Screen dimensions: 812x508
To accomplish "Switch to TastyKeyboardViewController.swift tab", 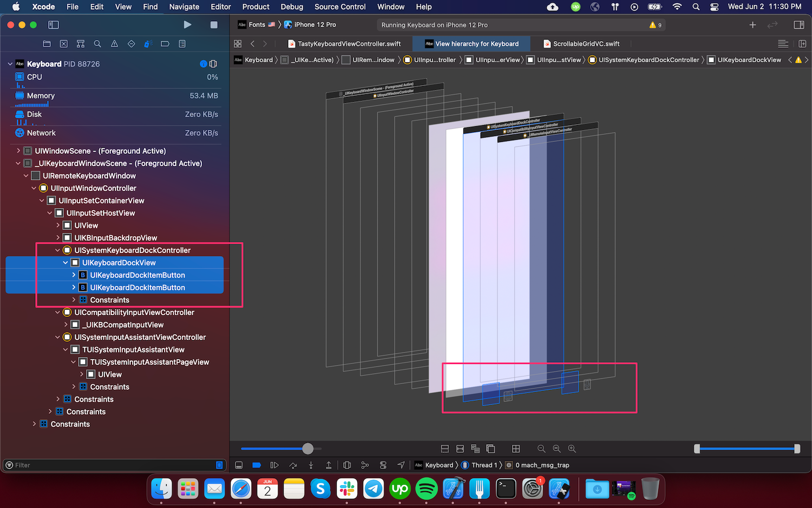I will coord(344,44).
